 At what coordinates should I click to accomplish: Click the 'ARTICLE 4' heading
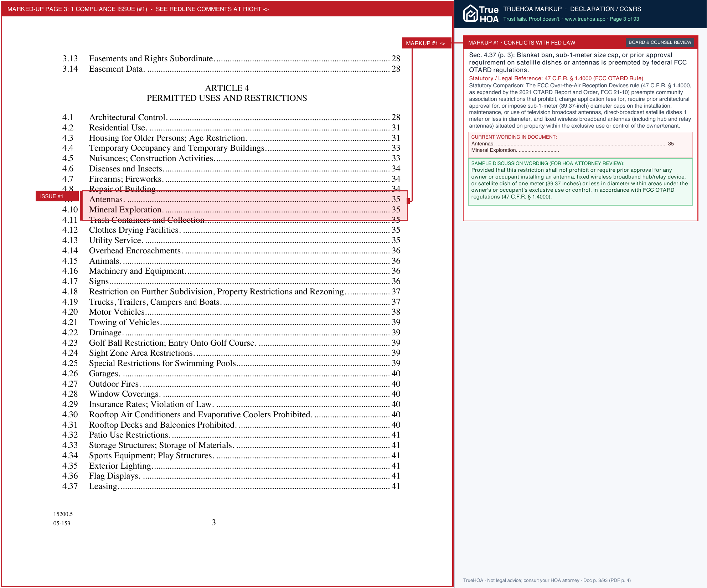pyautogui.click(x=227, y=88)
